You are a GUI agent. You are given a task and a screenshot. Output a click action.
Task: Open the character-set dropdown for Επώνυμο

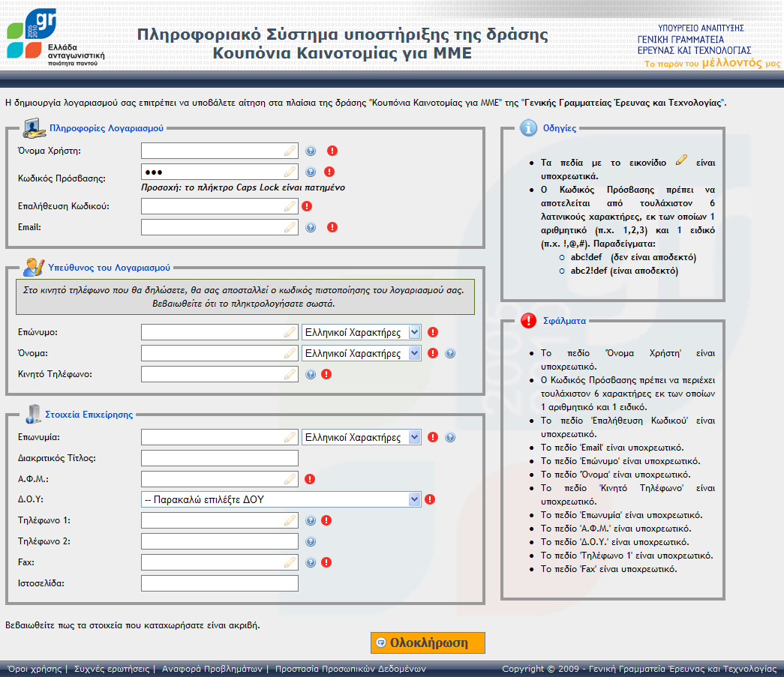361,332
